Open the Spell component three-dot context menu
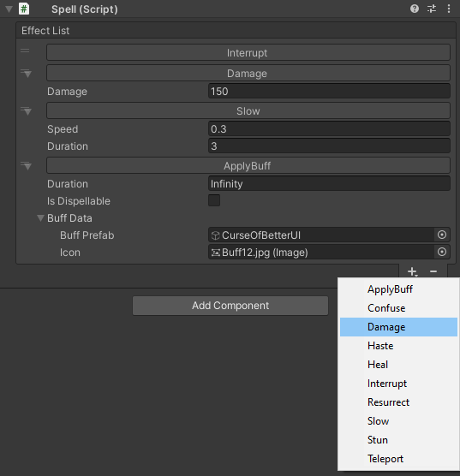 click(x=449, y=9)
